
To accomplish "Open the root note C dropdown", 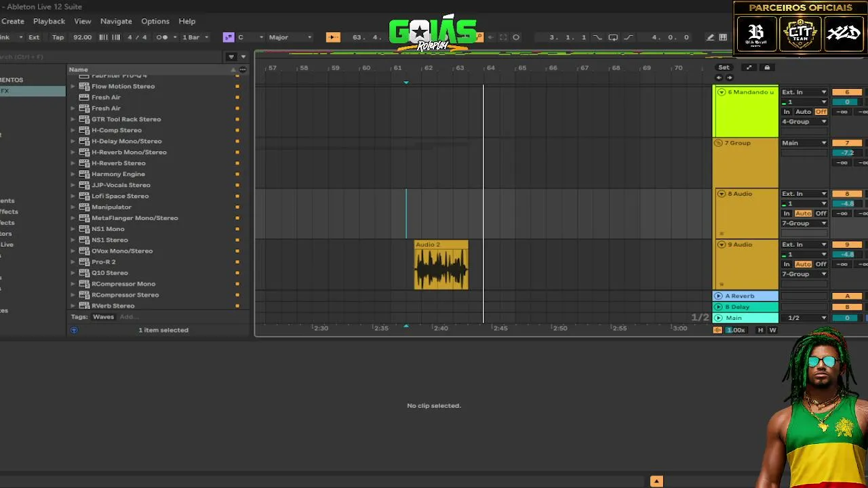I will click(x=250, y=37).
